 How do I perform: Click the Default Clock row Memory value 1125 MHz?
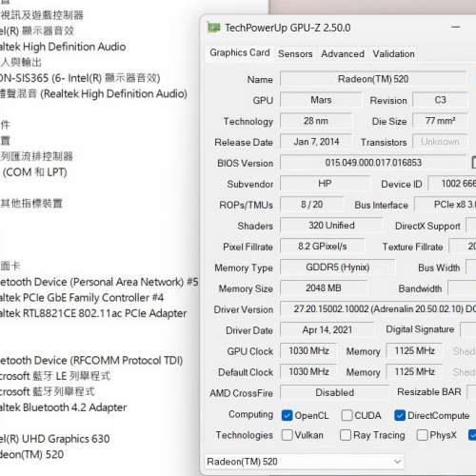tap(414, 372)
